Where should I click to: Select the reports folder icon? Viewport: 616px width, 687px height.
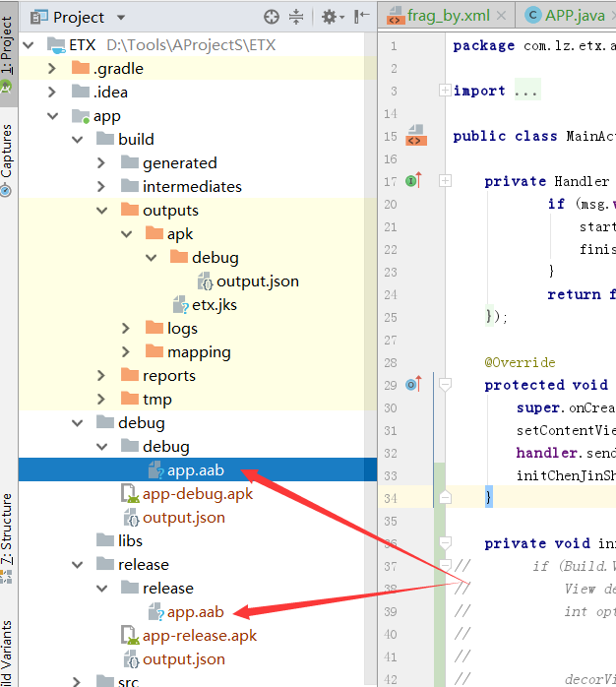pyautogui.click(x=130, y=375)
